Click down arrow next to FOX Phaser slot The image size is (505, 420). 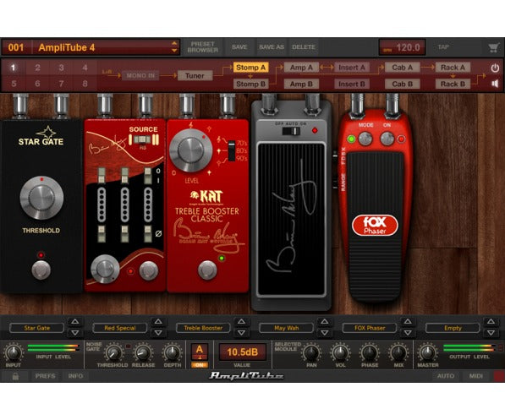pyautogui.click(x=408, y=333)
